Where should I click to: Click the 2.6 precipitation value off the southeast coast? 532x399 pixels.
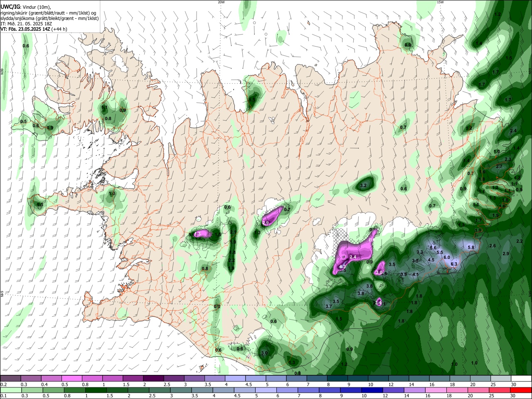pos(493,246)
